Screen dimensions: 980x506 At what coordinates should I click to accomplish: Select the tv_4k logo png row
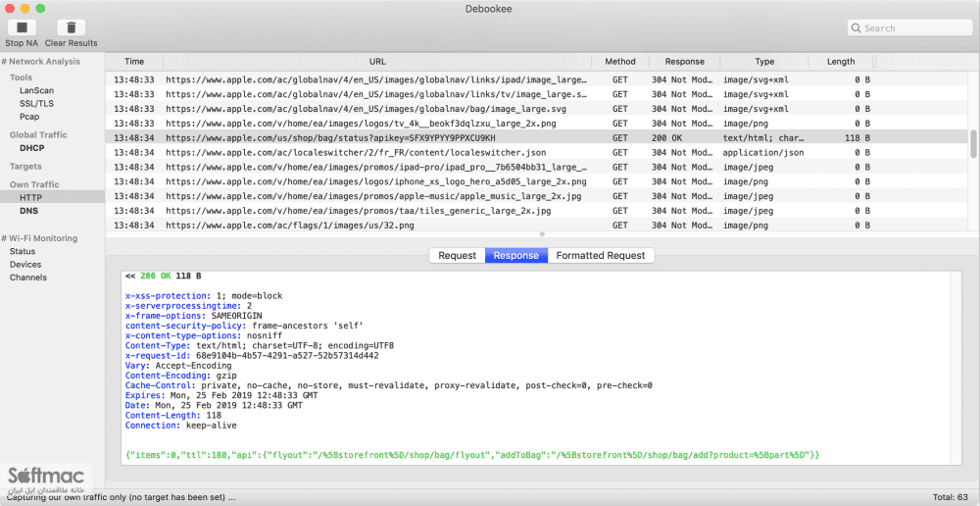click(x=537, y=124)
